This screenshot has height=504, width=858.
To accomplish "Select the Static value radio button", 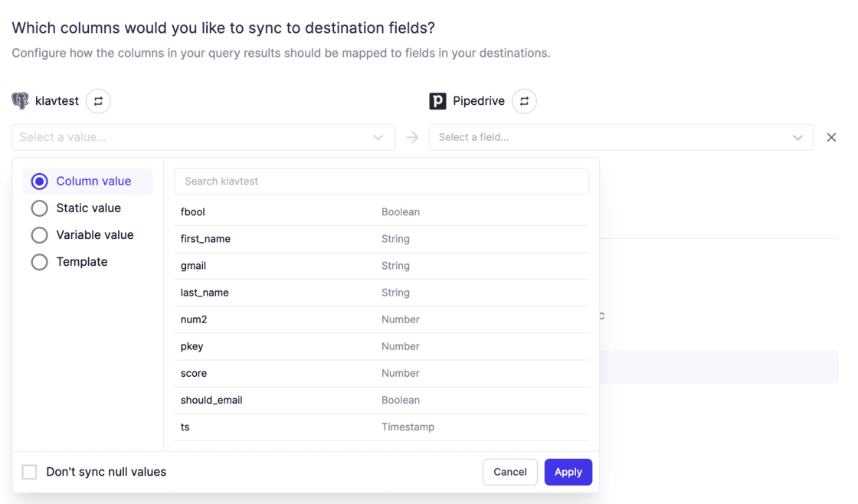I will tap(39, 208).
